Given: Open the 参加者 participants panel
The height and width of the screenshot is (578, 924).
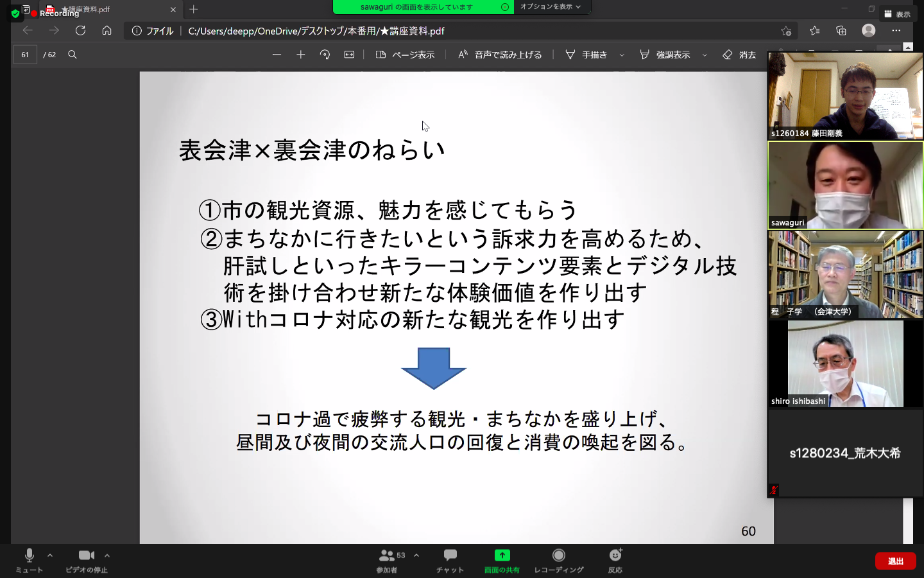Looking at the screenshot, I should click(x=386, y=560).
